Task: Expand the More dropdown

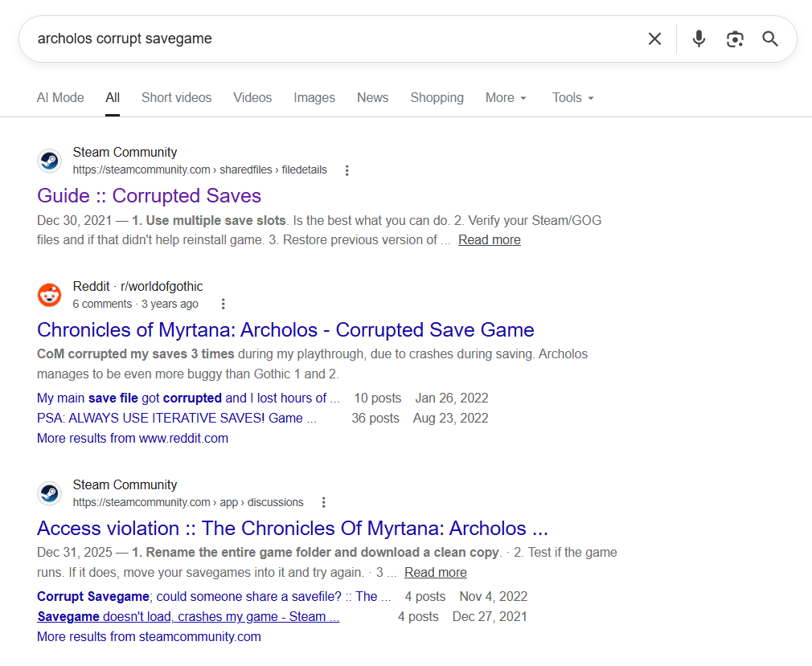Action: tap(506, 97)
